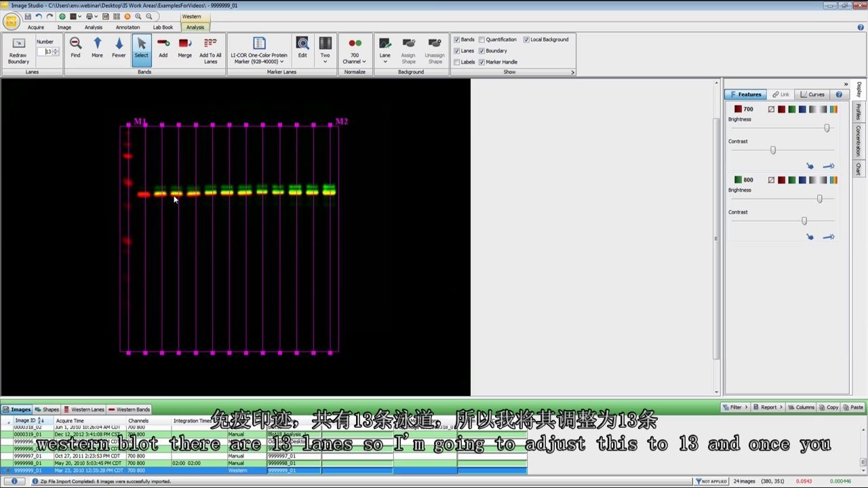Open the Curves tab in Features panel

812,94
